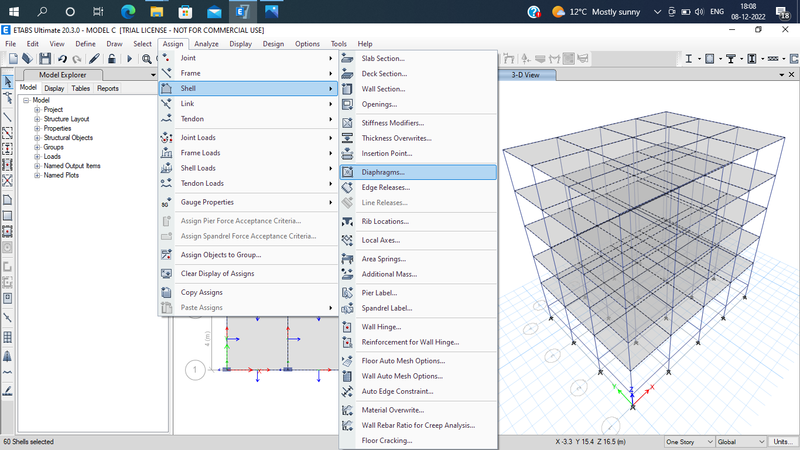Click the Save model toolbar icon
Image resolution: width=800 pixels, height=450 pixels.
(x=45, y=59)
